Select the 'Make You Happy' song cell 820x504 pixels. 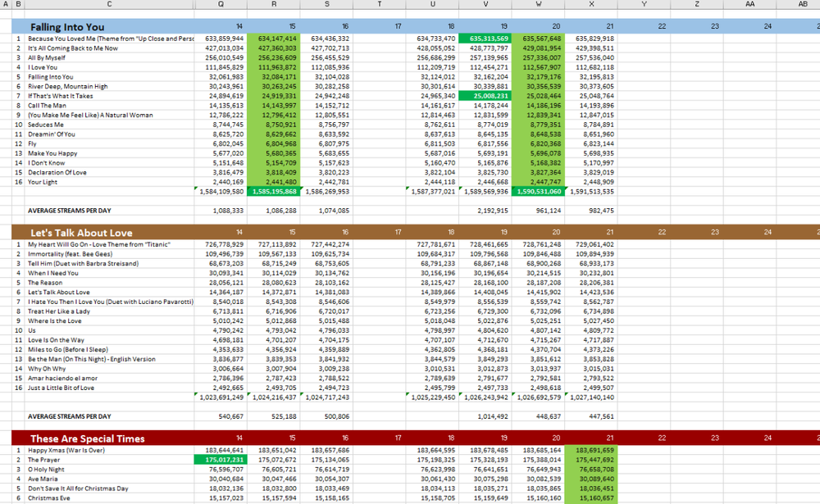[109, 154]
